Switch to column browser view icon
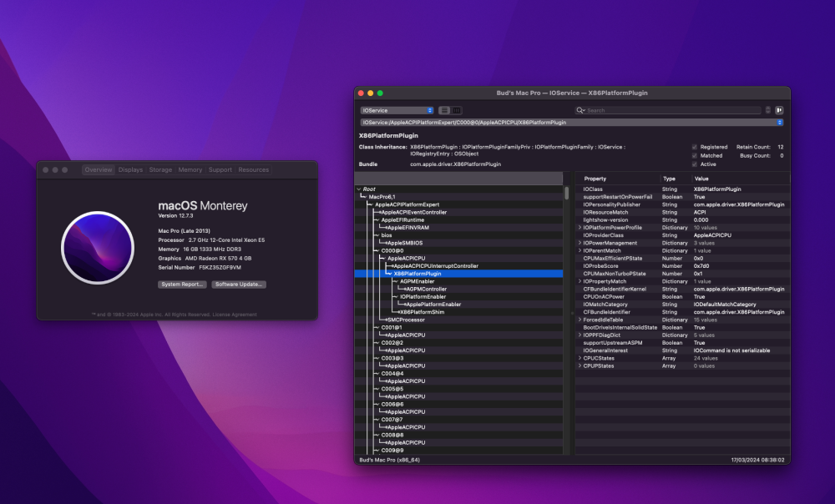 point(457,110)
